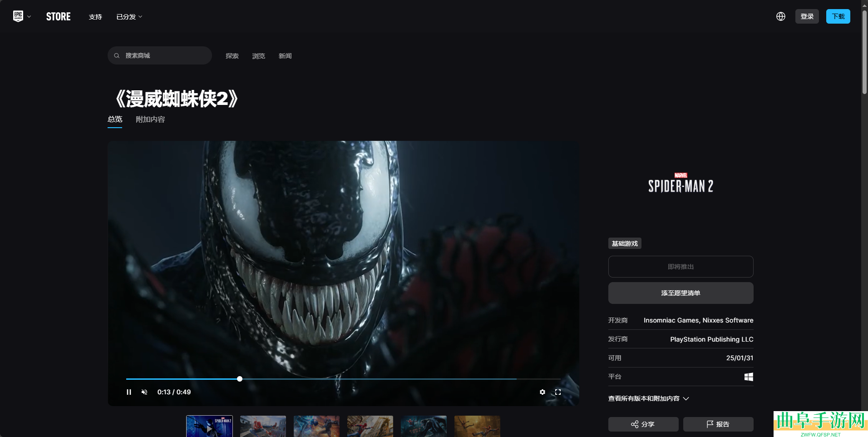The height and width of the screenshot is (437, 868).
Task: Click the video progress bar handle
Action: [240, 379]
